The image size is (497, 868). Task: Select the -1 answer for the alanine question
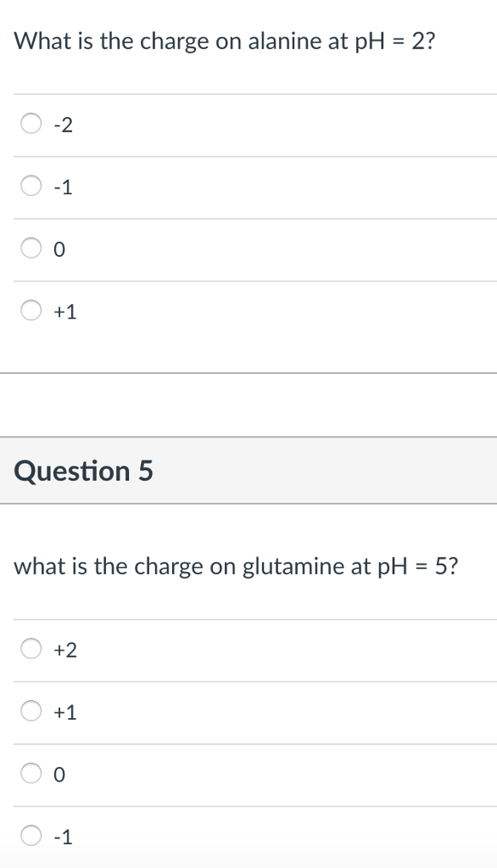click(31, 186)
